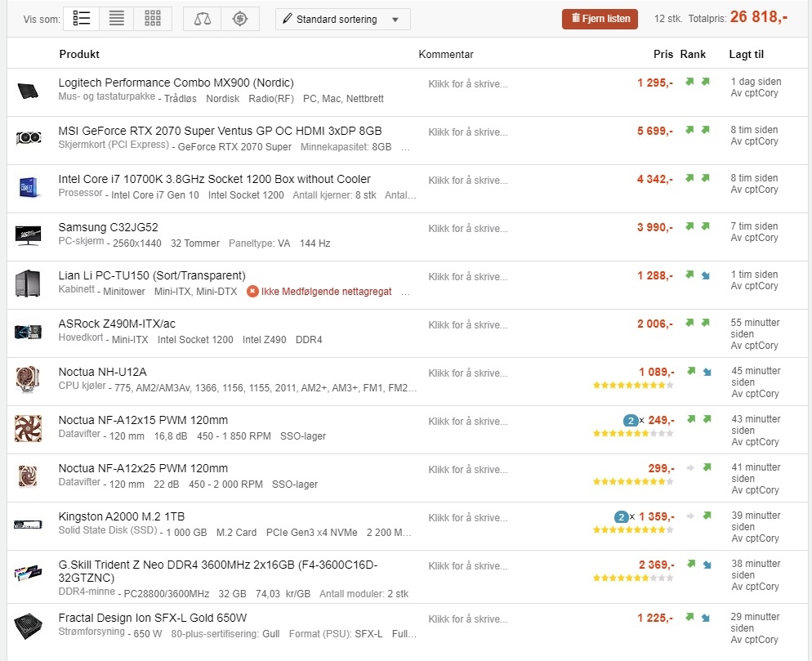Image resolution: width=812 pixels, height=661 pixels.
Task: Open Lian Li PC-TU150 product link
Action: pyautogui.click(x=152, y=275)
